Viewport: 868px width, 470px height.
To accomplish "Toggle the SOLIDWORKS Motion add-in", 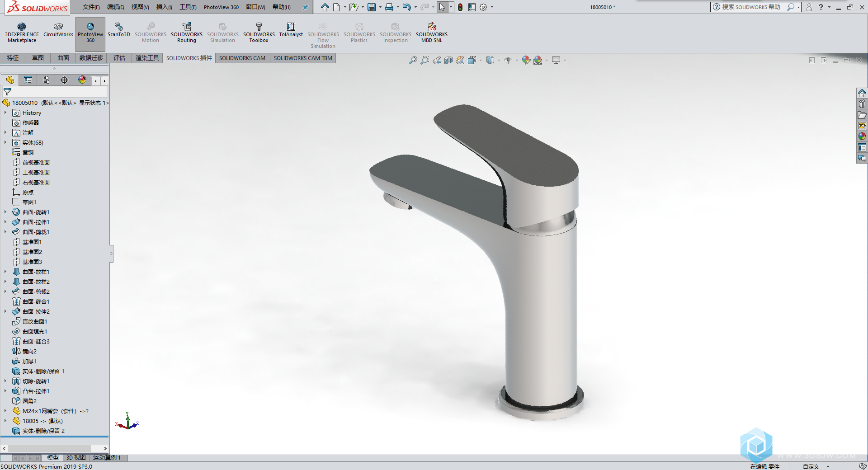I will click(x=150, y=33).
